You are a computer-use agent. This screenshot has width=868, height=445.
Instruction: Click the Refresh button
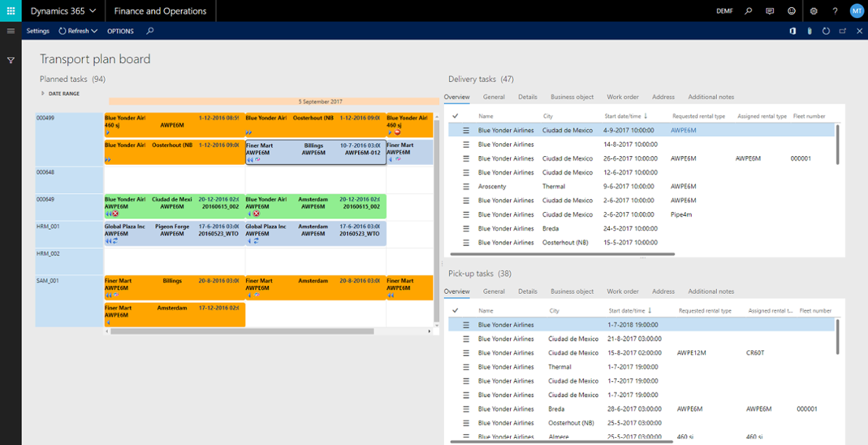pos(74,31)
